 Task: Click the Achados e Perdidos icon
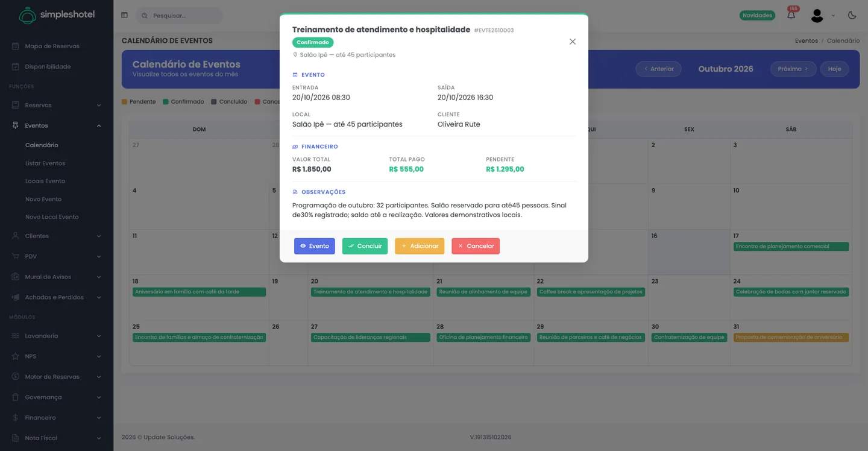pyautogui.click(x=16, y=297)
